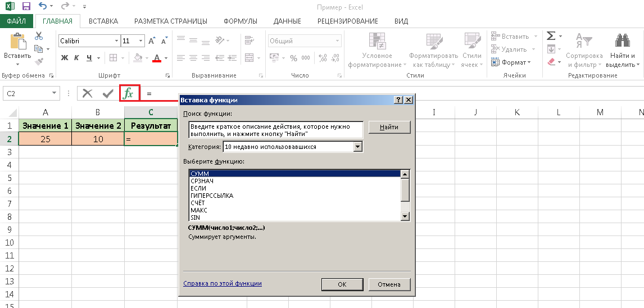Click the Fill down arrow icon
The image size is (644, 308).
[x=551, y=49]
